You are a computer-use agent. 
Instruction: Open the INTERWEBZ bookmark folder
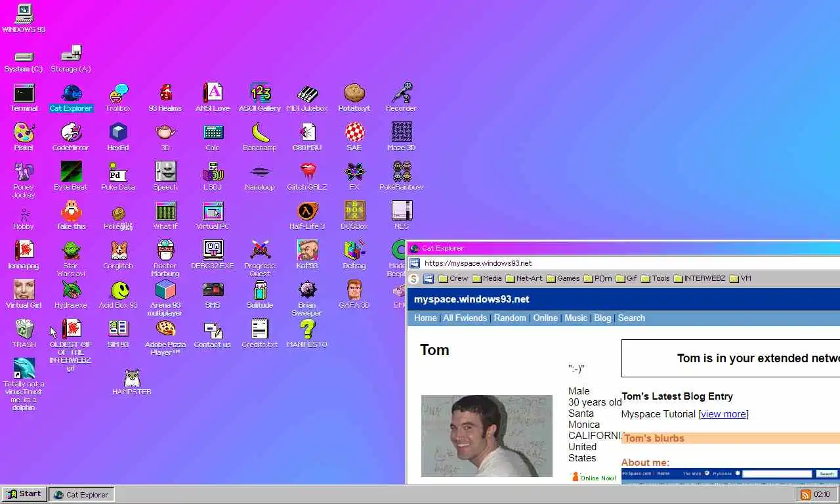[x=700, y=278]
